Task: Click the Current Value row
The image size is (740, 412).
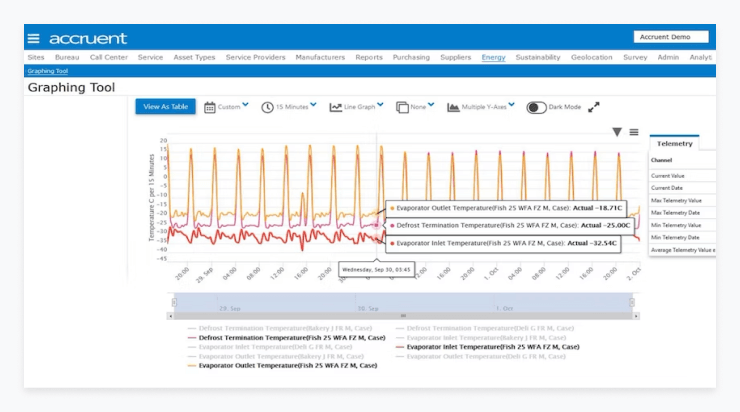Action: [682, 176]
